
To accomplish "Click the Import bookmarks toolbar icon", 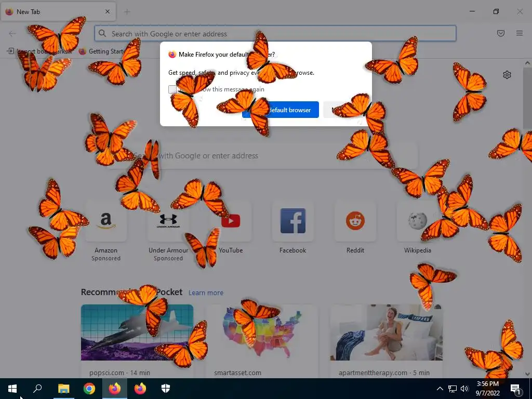I will tap(10, 51).
